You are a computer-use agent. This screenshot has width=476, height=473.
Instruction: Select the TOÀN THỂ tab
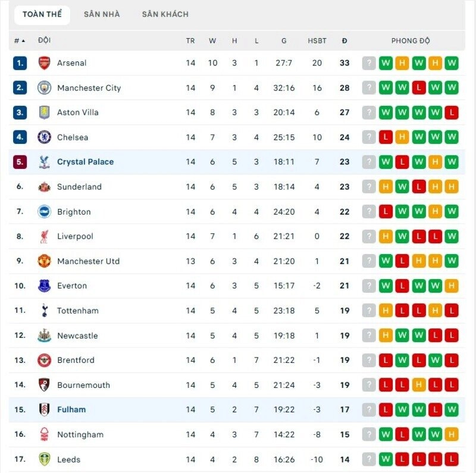(x=42, y=14)
